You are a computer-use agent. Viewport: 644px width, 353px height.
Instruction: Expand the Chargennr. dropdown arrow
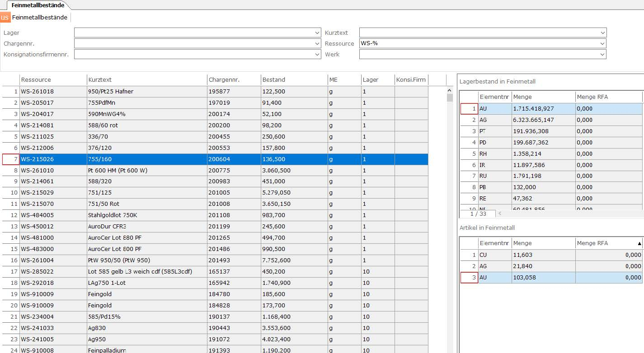point(317,44)
